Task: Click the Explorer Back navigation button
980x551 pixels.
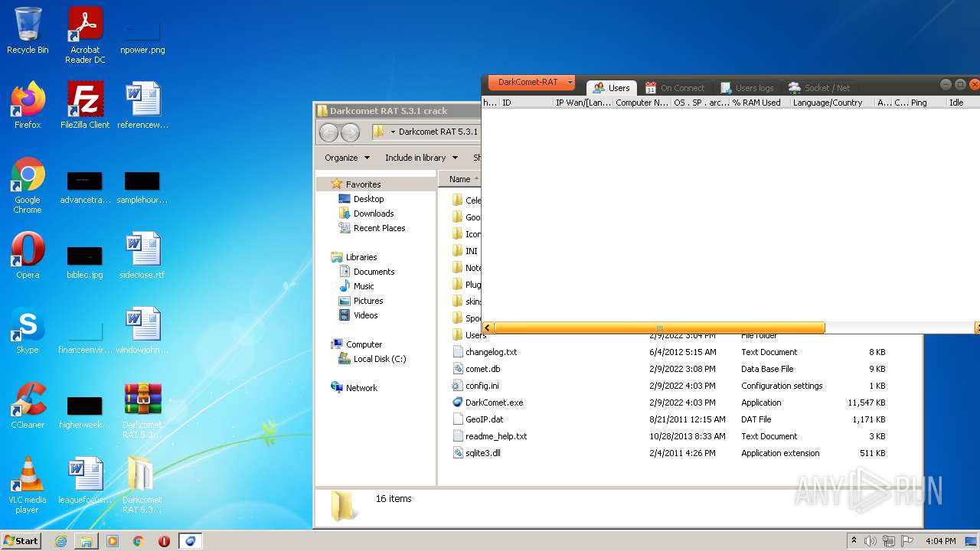Action: (329, 132)
